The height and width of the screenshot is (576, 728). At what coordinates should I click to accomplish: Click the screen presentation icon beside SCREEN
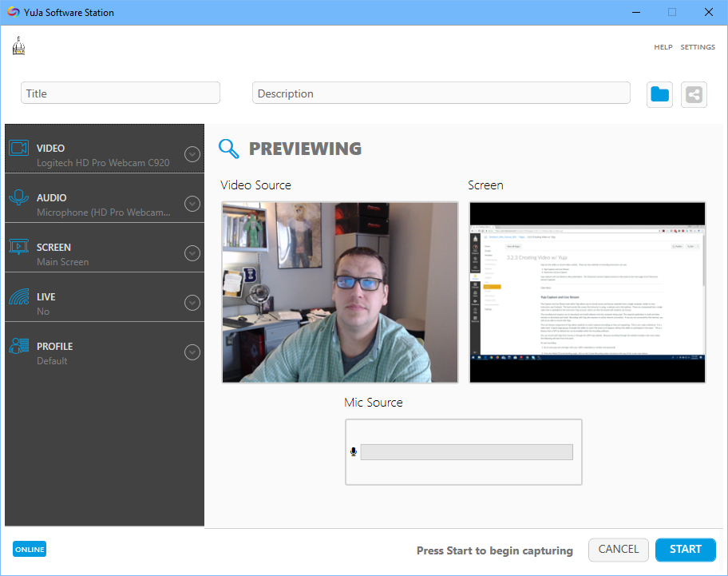click(19, 247)
